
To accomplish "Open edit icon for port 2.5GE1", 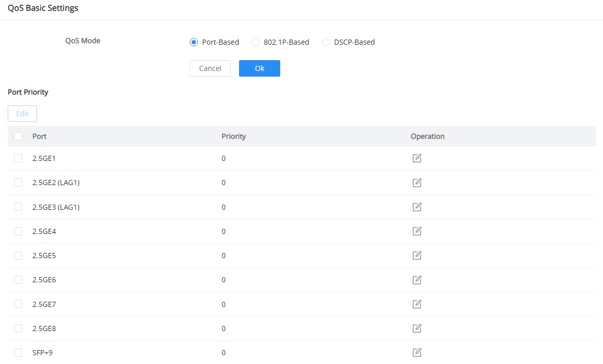I will 417,158.
